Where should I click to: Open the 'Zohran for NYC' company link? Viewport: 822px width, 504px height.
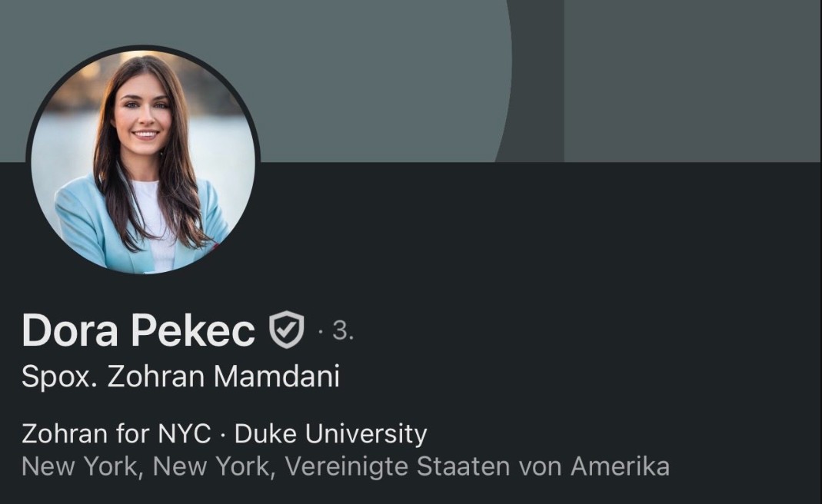pos(116,434)
